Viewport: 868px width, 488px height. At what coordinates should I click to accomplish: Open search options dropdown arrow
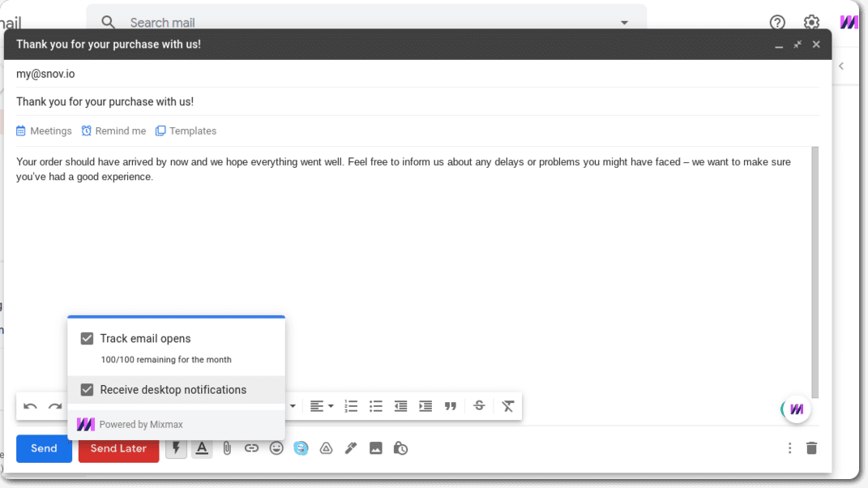click(624, 23)
